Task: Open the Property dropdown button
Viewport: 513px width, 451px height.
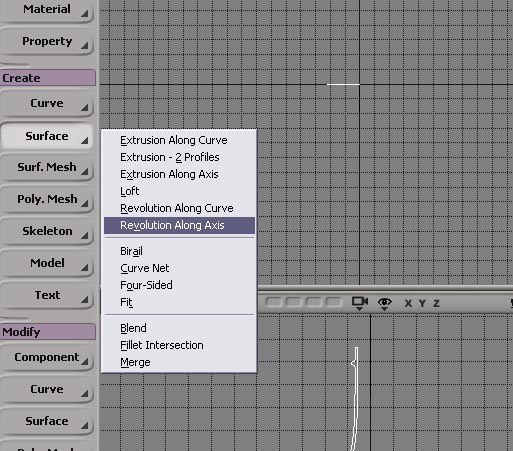Action: point(47,41)
